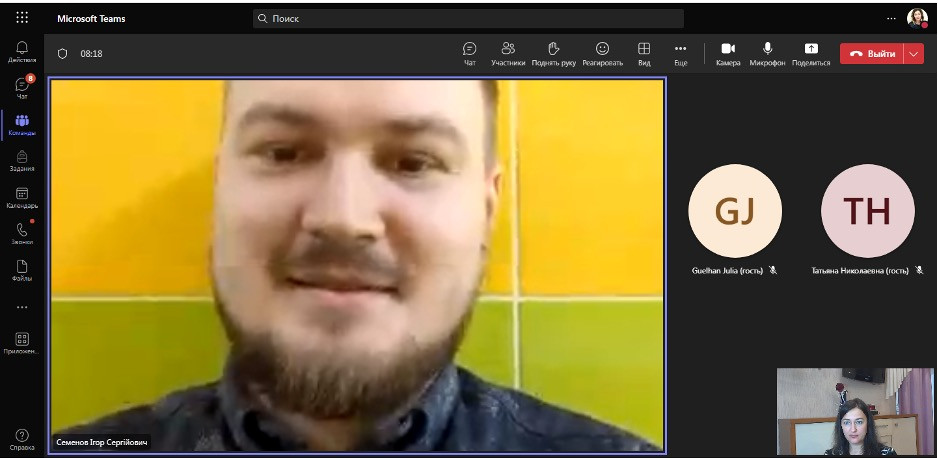Toggle the Камера on or off
Viewport: 938px width, 458px height.
[728, 53]
